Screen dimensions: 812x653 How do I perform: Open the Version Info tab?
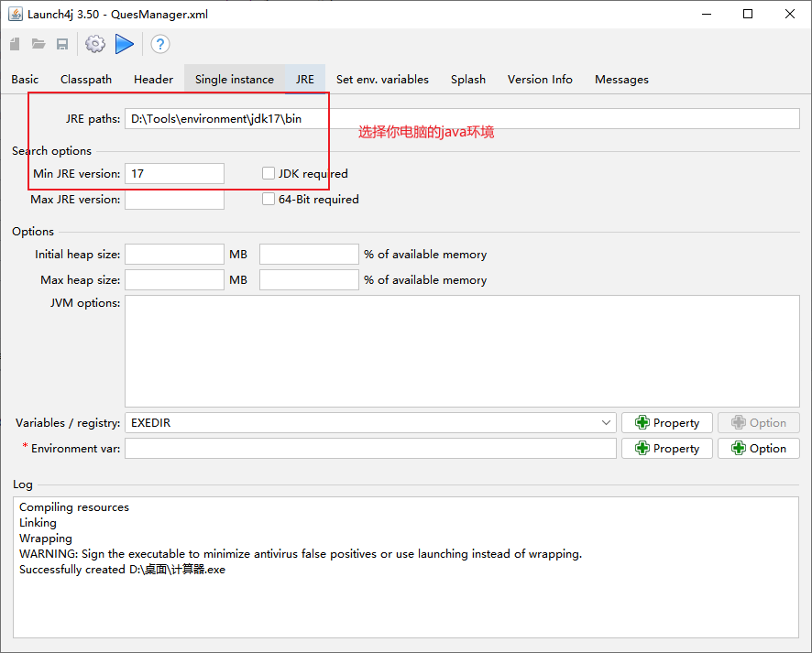[x=540, y=80]
